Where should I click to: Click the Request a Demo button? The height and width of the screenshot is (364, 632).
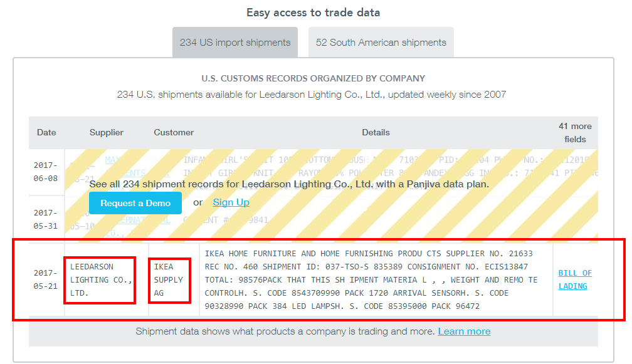pos(135,203)
